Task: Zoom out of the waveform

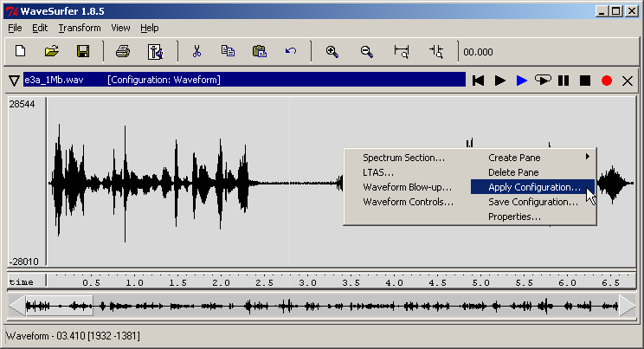Action: pos(366,51)
